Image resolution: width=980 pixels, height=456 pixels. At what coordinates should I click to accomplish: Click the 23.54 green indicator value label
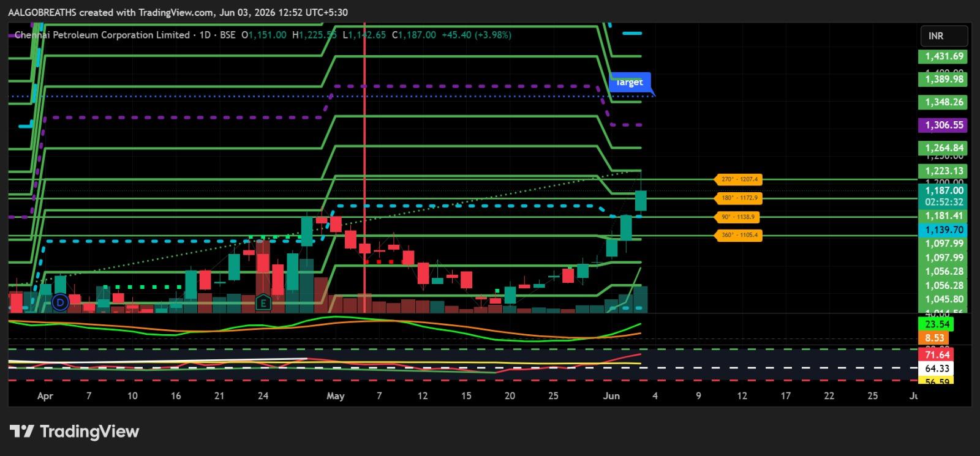tap(937, 324)
